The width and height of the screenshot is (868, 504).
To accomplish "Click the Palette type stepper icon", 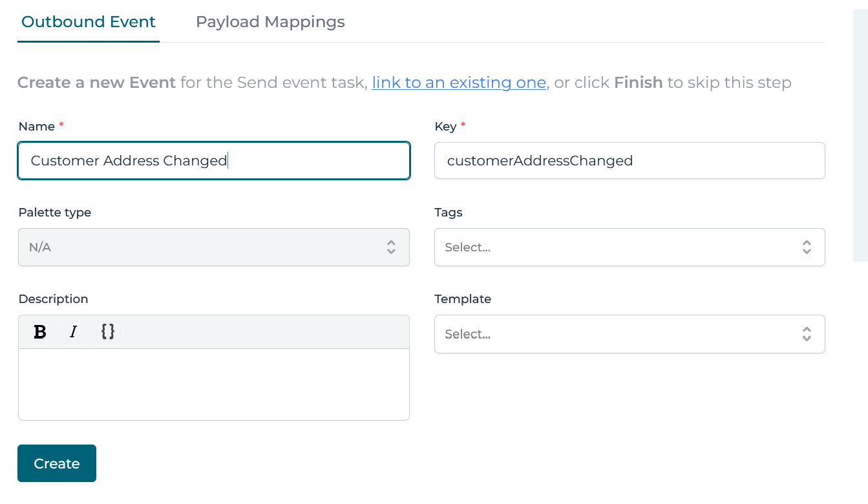I will 391,247.
